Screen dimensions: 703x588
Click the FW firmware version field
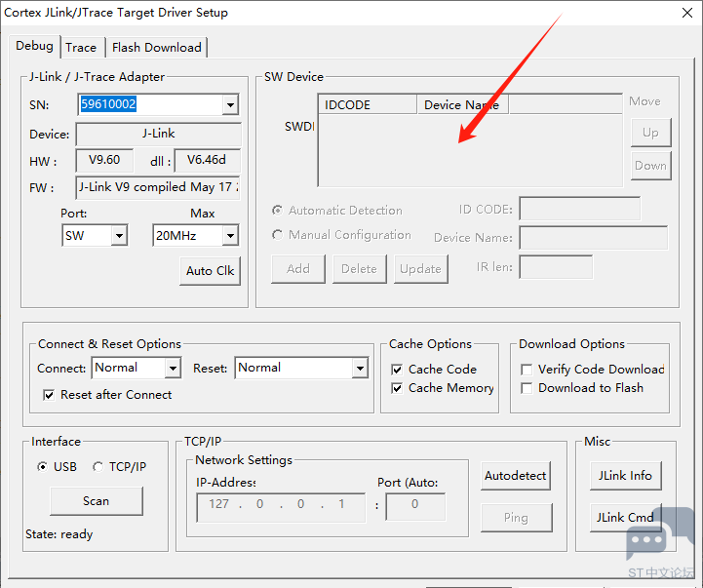(x=158, y=187)
